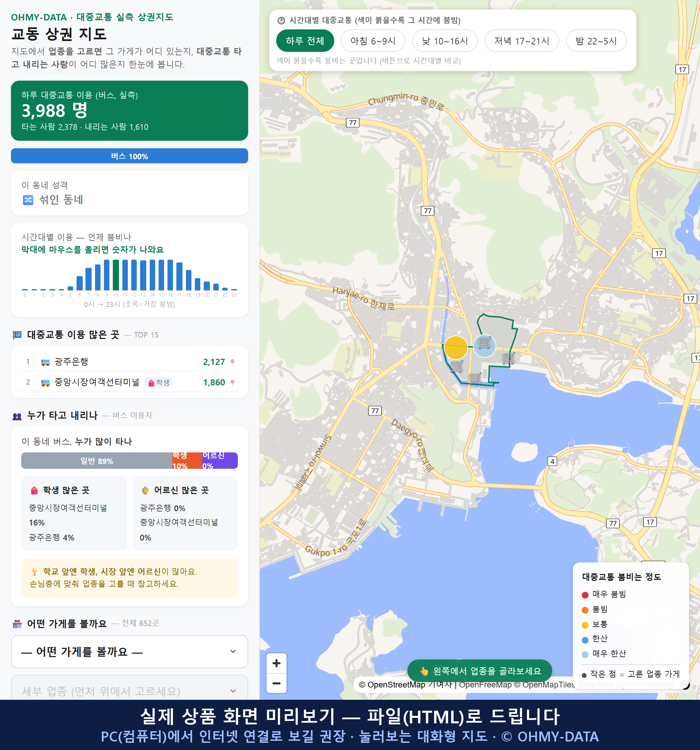Click the 광주은행 0% text in elderly card
This screenshot has width=700, height=750.
[x=163, y=508]
